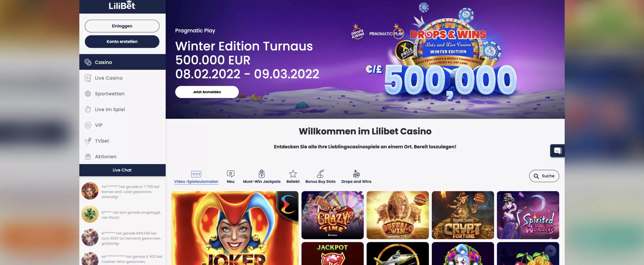The height and width of the screenshot is (265, 644).
Task: Click Konto erstellen to register
Action: coord(122,42)
